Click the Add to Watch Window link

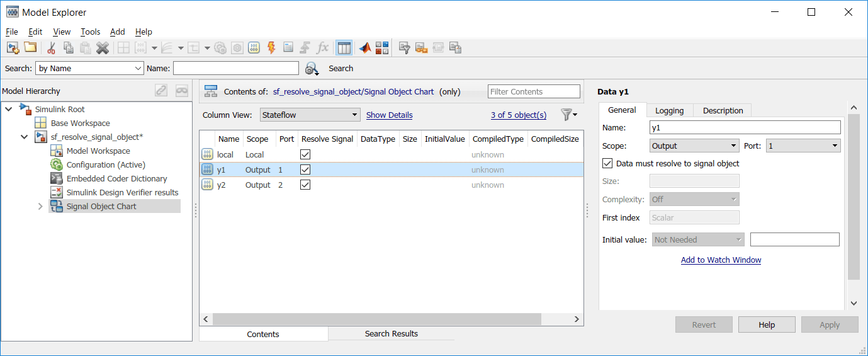pyautogui.click(x=721, y=260)
